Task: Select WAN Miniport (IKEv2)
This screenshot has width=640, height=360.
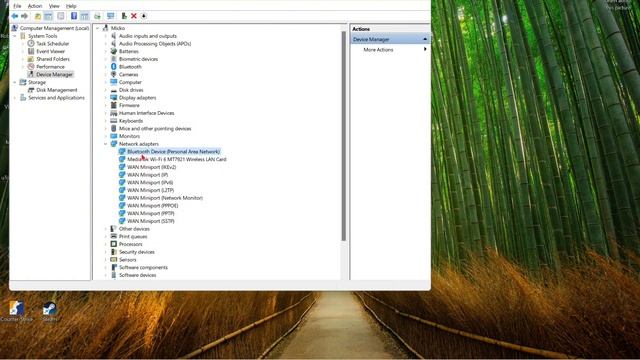Action: 151,167
